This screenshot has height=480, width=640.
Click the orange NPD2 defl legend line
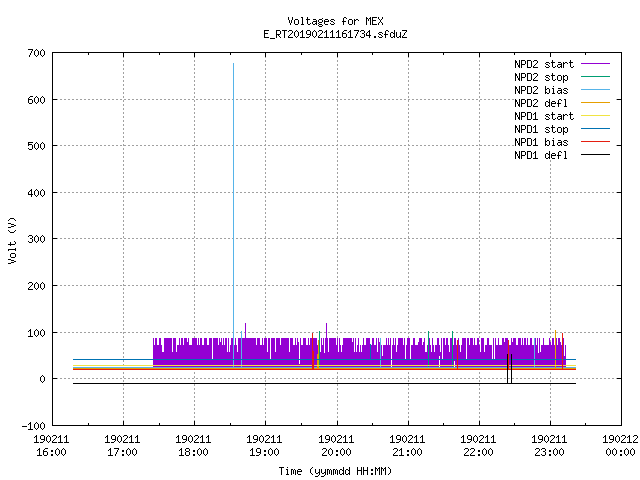(x=595, y=103)
